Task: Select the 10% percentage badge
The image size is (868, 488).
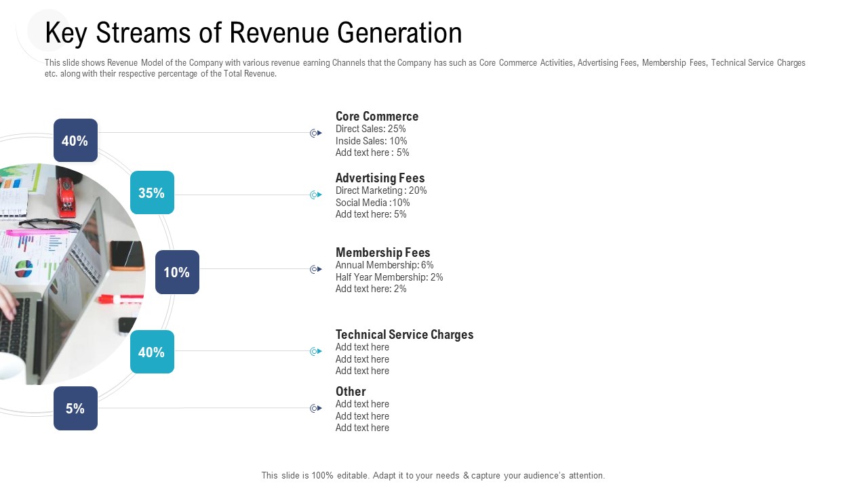Action: pos(177,272)
